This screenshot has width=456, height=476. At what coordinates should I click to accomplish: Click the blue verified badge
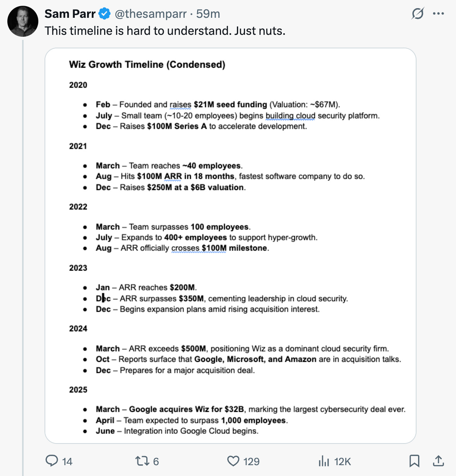(x=105, y=14)
